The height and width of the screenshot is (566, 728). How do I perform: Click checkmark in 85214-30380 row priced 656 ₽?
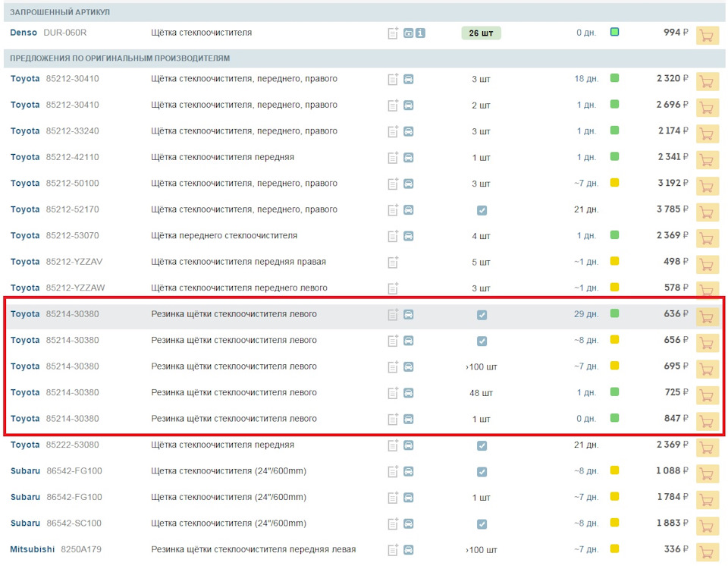point(482,341)
